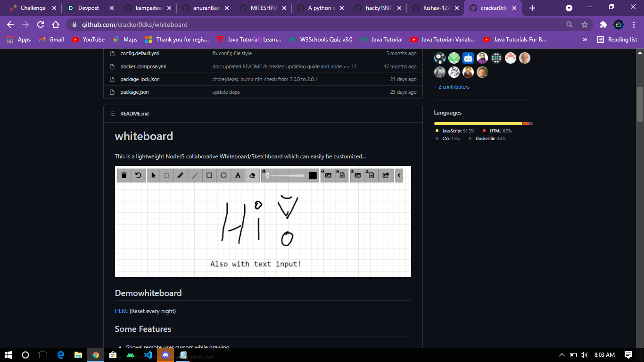Open Notepad from the taskbar
This screenshot has width=644, height=362.
click(x=183, y=355)
